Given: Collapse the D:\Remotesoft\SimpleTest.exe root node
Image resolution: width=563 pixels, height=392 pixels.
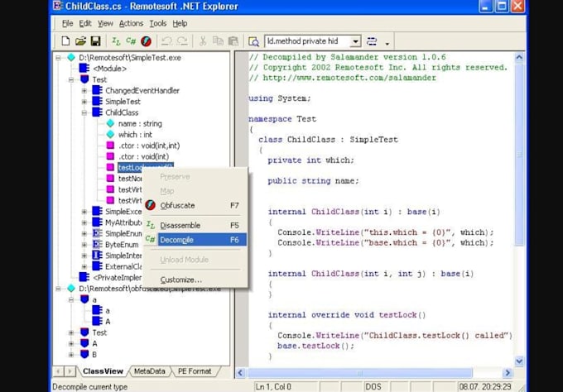Looking at the screenshot, I should 58,58.
